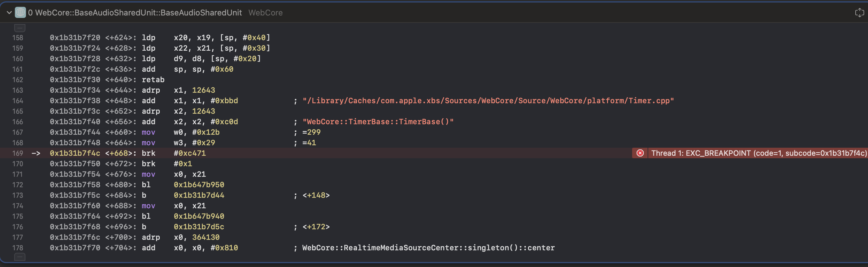The width and height of the screenshot is (868, 267).
Task: Click the gray WebCore module label
Action: pyautogui.click(x=266, y=13)
